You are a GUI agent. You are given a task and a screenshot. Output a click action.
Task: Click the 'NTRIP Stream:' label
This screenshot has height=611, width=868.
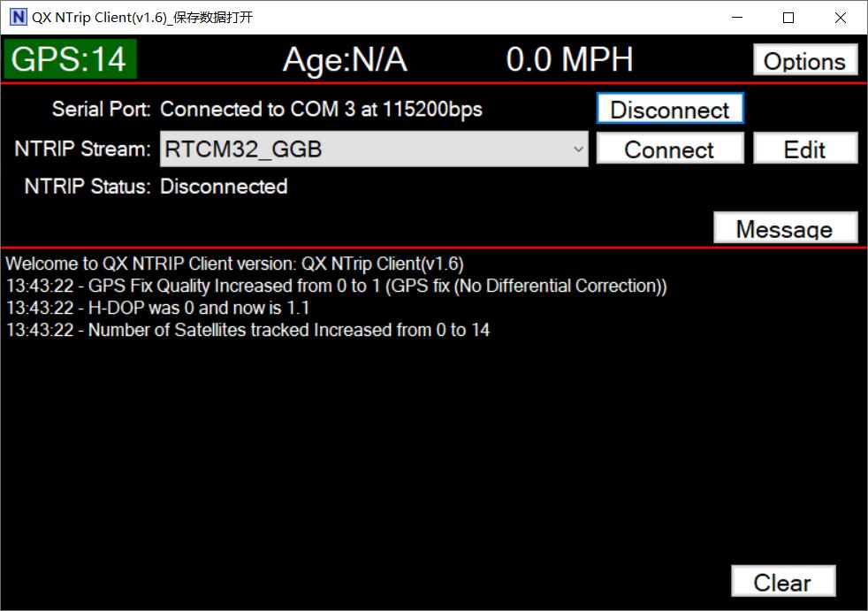tap(82, 149)
